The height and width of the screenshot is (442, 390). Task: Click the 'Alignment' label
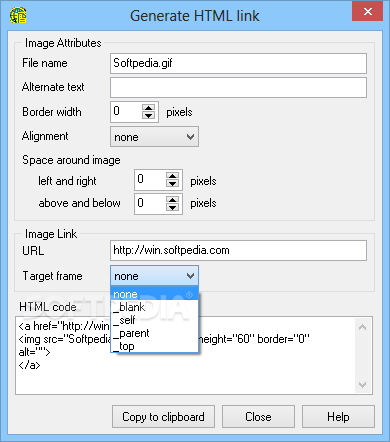(45, 136)
